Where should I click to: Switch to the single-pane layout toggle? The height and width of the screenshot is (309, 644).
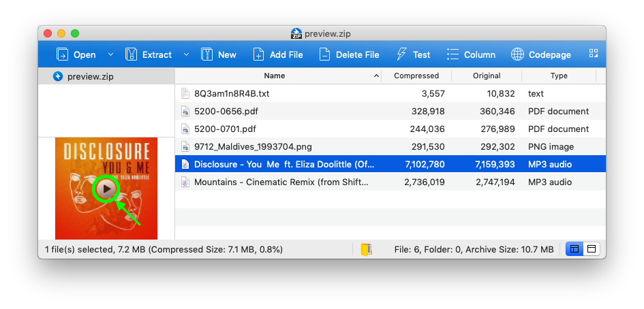click(591, 250)
